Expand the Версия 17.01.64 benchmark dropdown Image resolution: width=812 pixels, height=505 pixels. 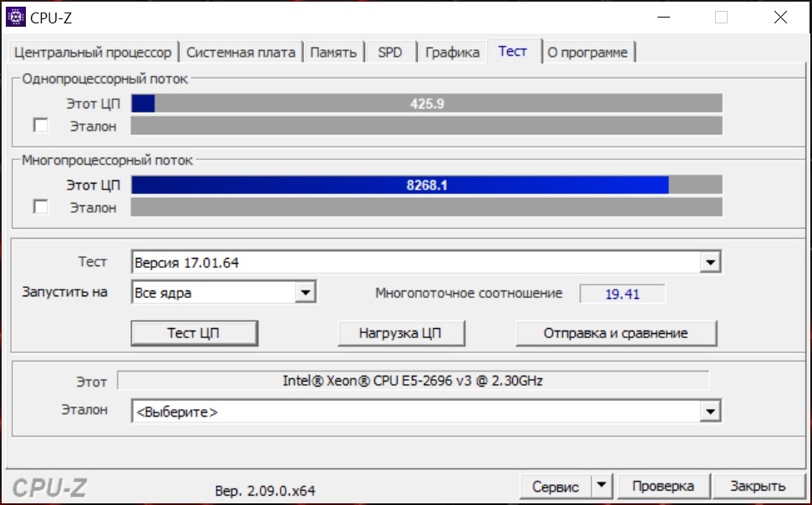pyautogui.click(x=710, y=262)
